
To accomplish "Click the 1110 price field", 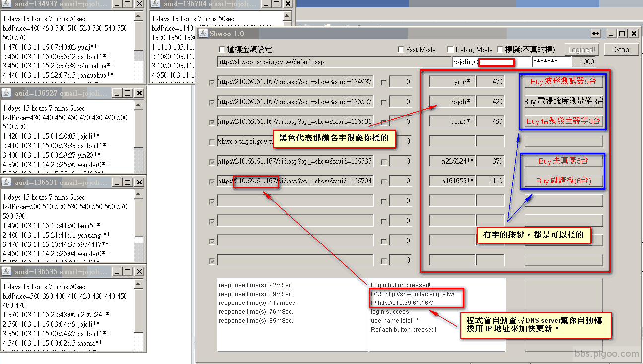I will pyautogui.click(x=491, y=181).
